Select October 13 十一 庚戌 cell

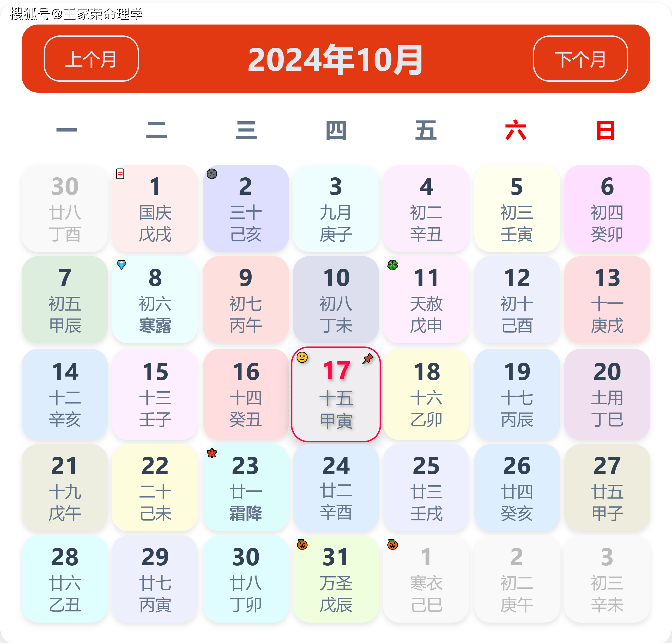coord(607,300)
